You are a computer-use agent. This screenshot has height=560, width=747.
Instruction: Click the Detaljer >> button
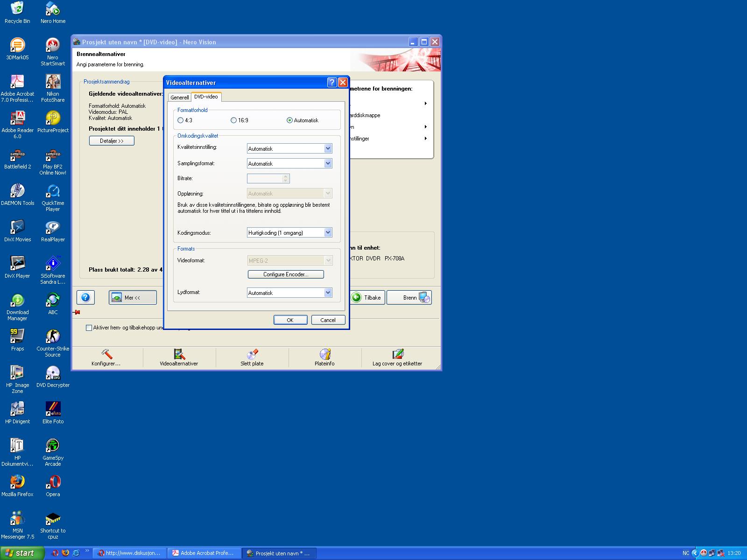tap(112, 140)
